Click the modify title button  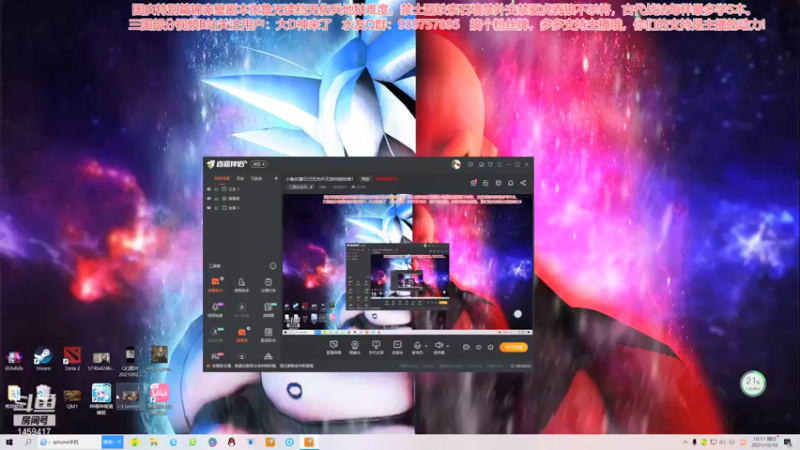pyautogui.click(x=365, y=179)
